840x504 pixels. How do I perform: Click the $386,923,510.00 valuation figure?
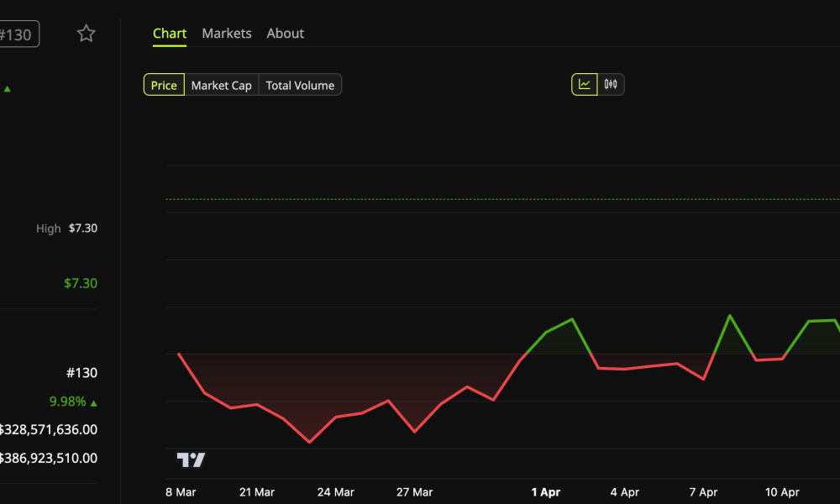(48, 458)
